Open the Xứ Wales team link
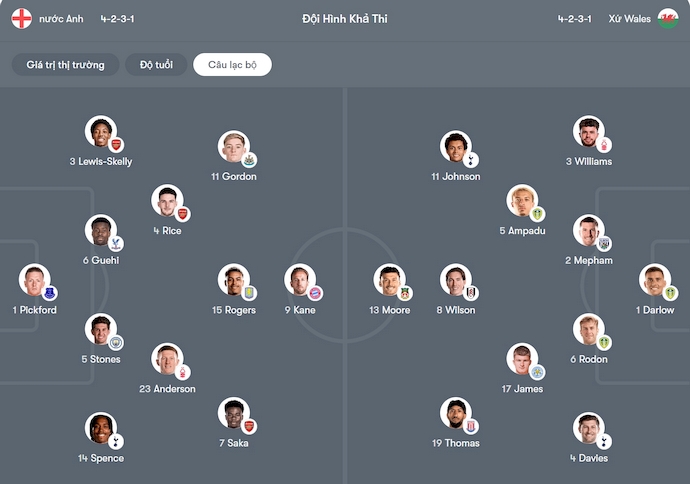This screenshot has height=484, width=690. (x=629, y=19)
